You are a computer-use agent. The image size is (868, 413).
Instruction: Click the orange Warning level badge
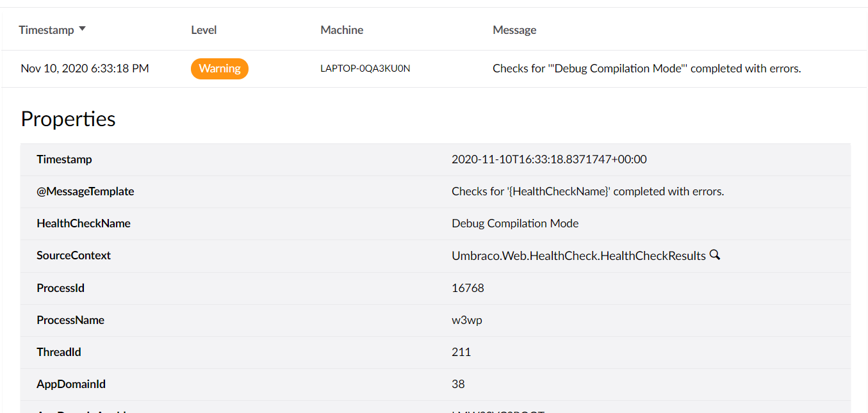(x=219, y=69)
